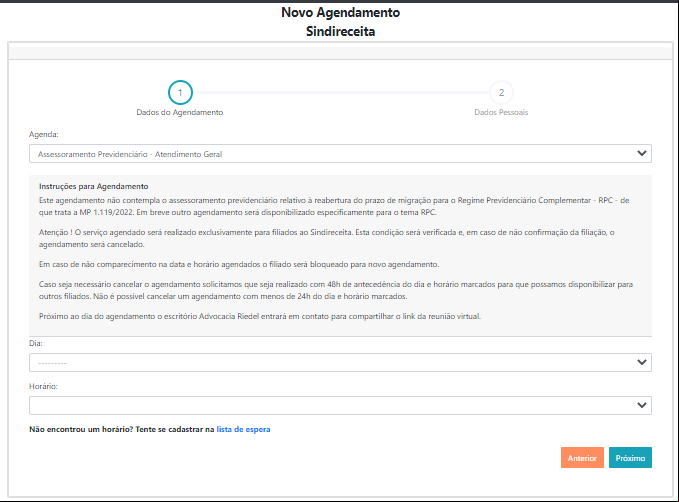Open the Horário dropdown

[340, 405]
